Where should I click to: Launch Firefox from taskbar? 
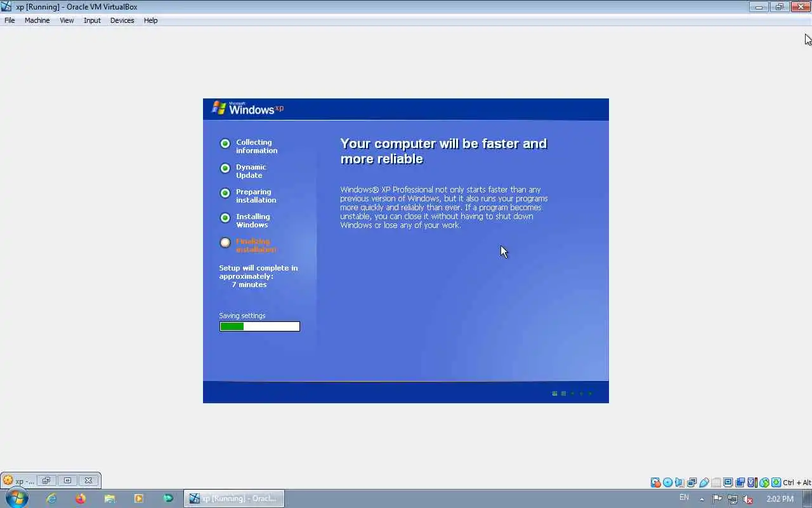tap(81, 498)
